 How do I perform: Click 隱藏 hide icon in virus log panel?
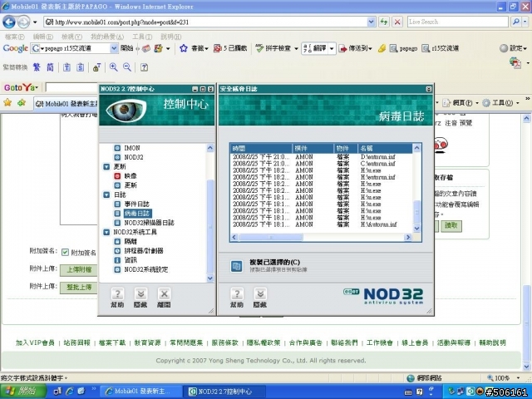pyautogui.click(x=260, y=293)
